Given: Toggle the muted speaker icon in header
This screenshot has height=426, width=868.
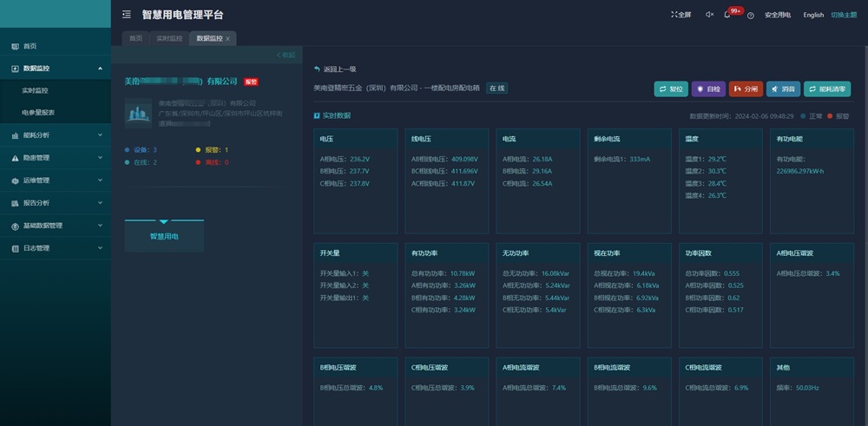Looking at the screenshot, I should [x=709, y=15].
